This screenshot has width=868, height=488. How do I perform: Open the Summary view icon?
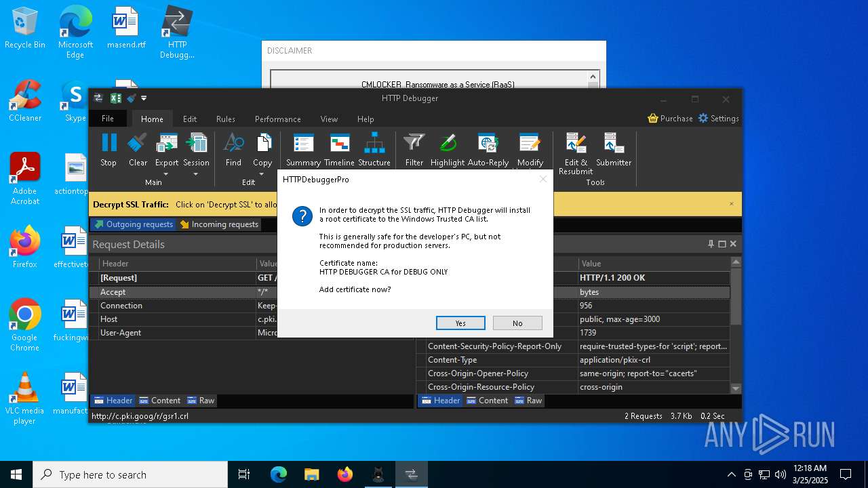303,143
